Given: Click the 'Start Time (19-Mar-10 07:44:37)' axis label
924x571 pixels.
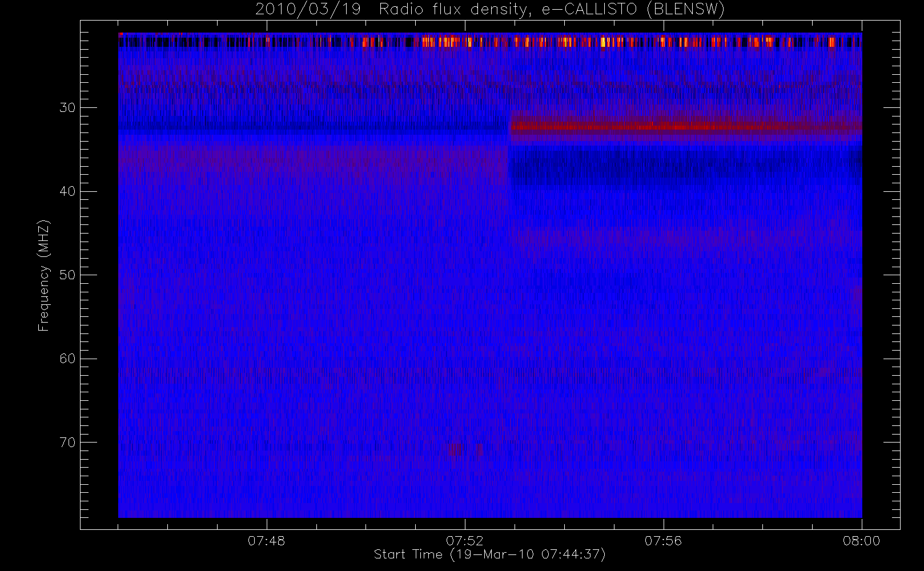Looking at the screenshot, I should [x=489, y=554].
